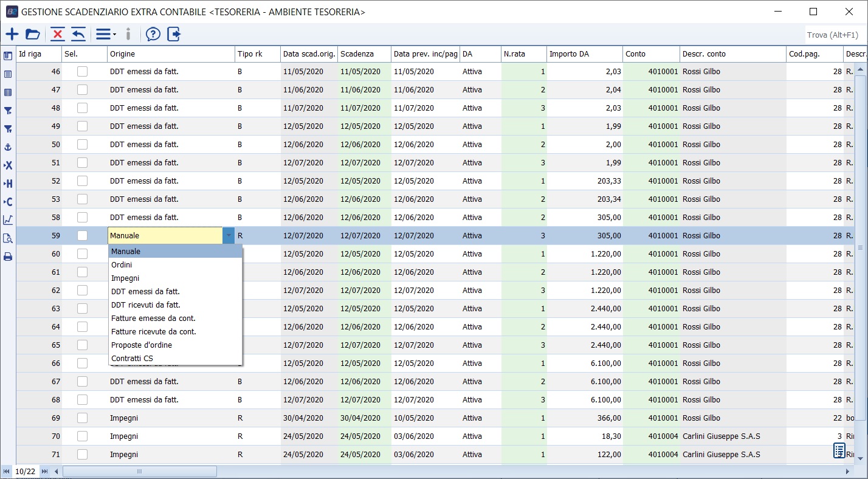Click the second sidebar list-view icon

click(x=8, y=74)
